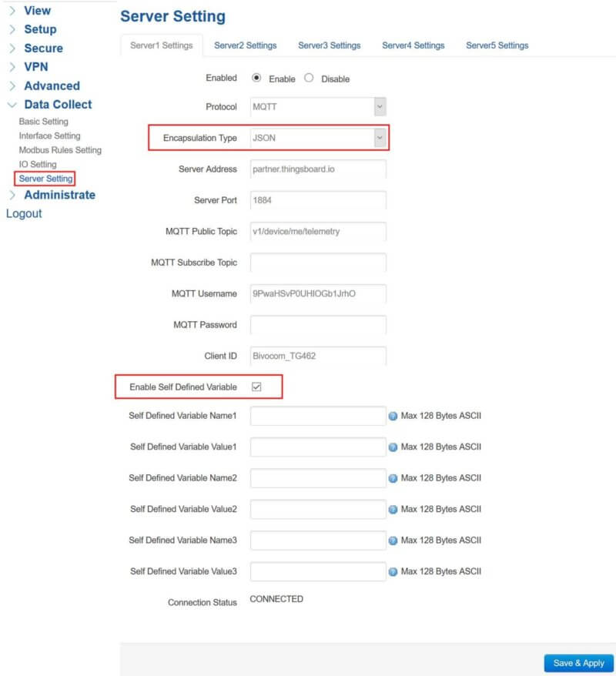Image resolution: width=616 pixels, height=676 pixels.
Task: Switch to Server2 Settings tab
Action: (245, 45)
